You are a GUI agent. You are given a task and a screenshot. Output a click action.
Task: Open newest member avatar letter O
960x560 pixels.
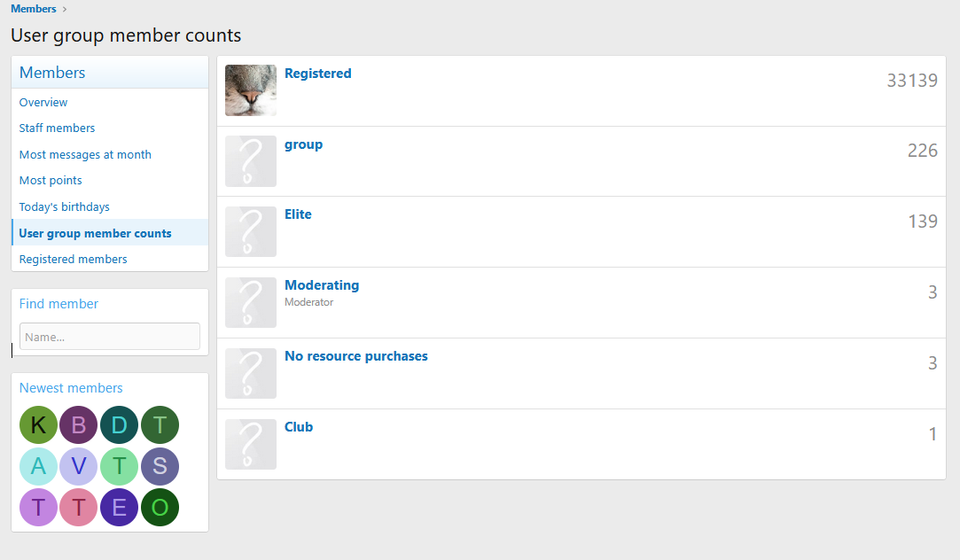(160, 508)
